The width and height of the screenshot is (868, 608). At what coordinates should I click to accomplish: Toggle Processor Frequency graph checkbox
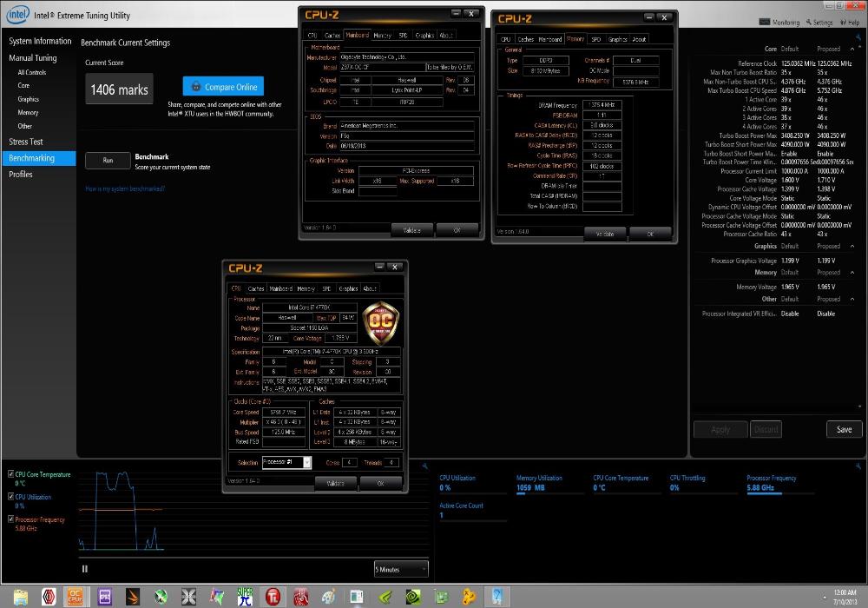[10, 519]
